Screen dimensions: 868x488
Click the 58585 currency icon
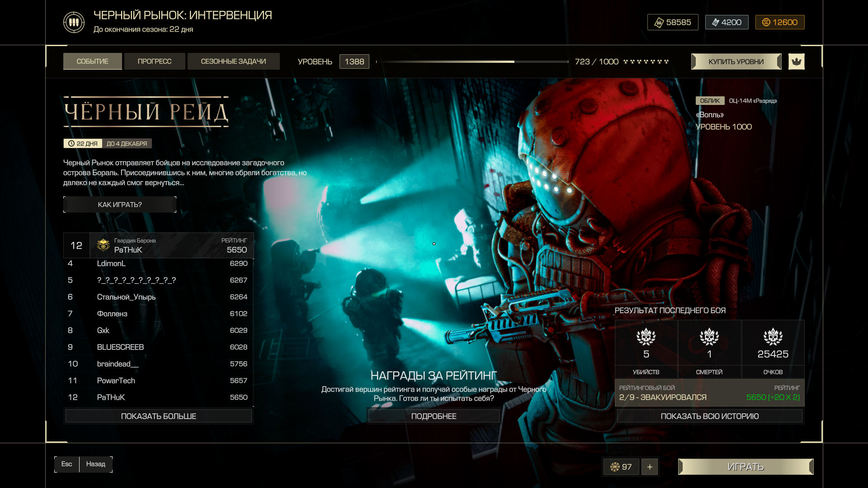click(x=659, y=22)
